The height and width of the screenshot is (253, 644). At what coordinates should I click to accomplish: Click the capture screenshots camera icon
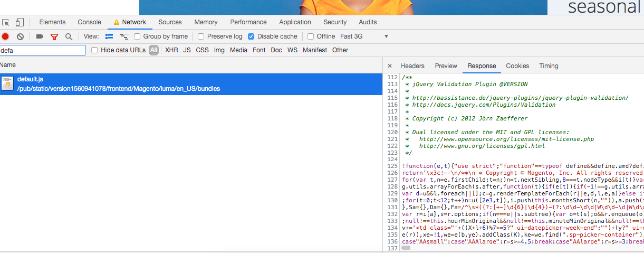click(40, 36)
